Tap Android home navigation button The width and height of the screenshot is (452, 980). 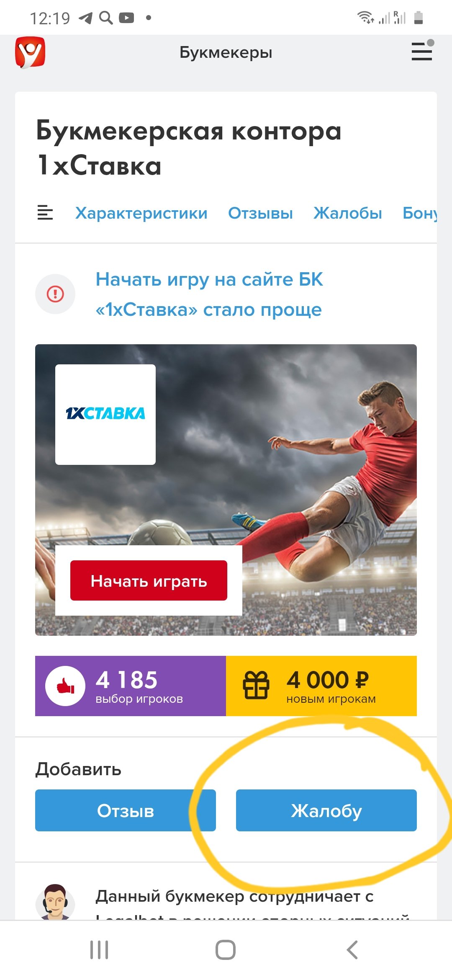(x=226, y=950)
